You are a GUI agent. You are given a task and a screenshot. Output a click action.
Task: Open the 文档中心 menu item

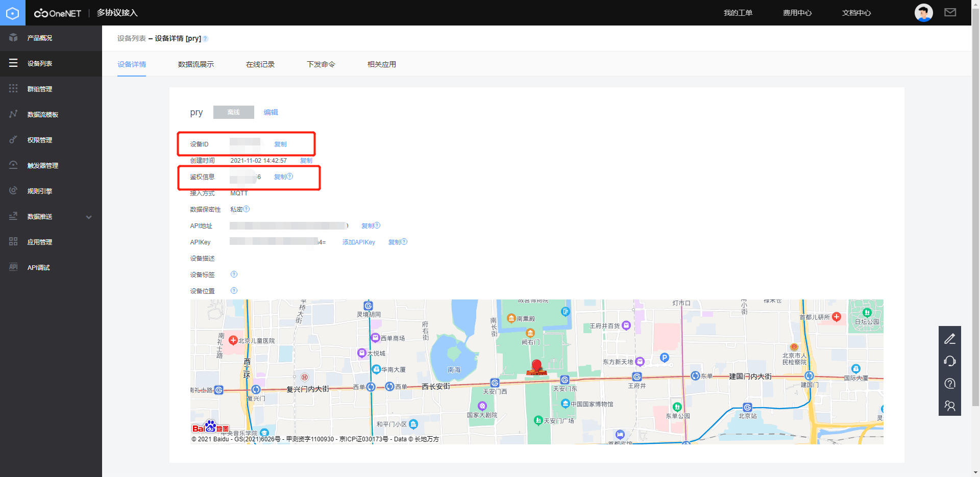(x=855, y=12)
